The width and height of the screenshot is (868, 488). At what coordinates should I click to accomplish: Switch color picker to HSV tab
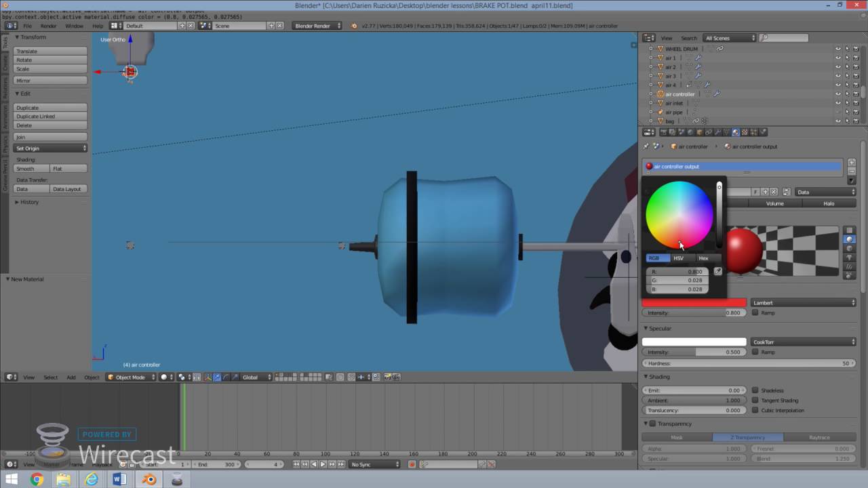[678, 258]
